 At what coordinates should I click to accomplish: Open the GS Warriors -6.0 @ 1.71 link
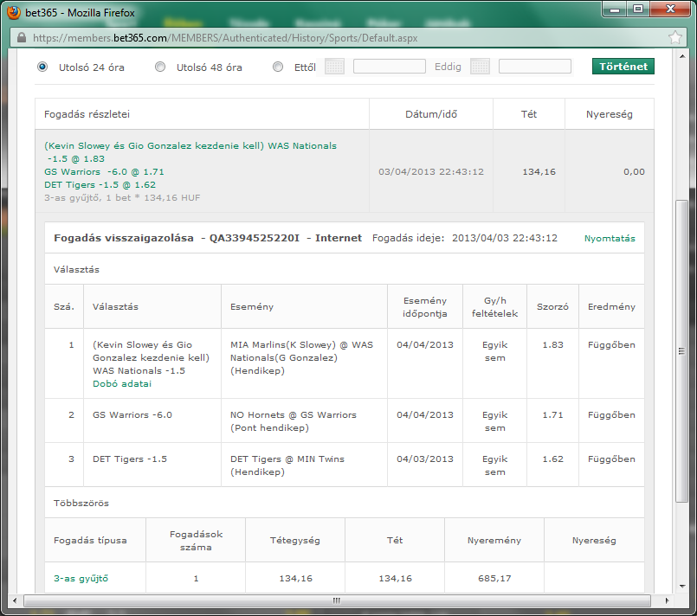click(x=104, y=172)
